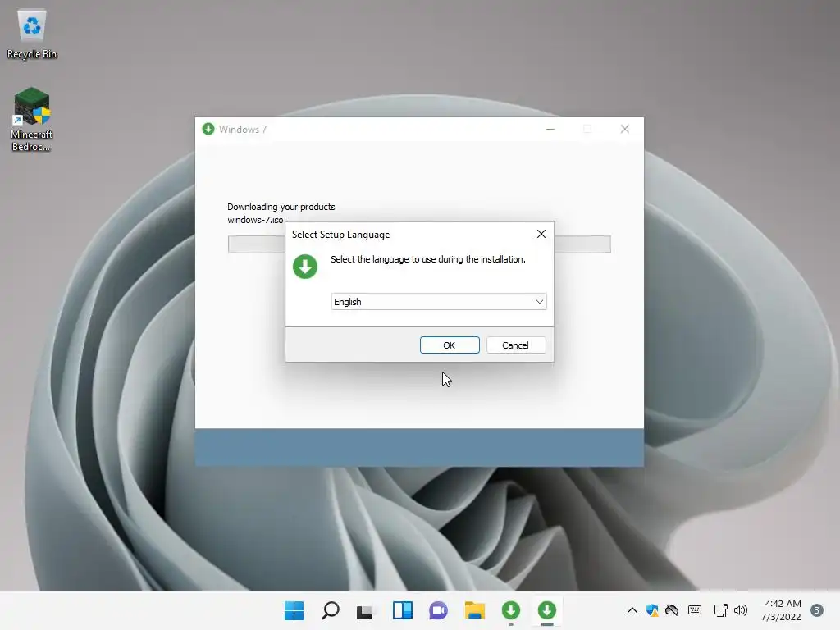Open the Widgets panel from the taskbar
The width and height of the screenshot is (840, 630).
point(402,610)
